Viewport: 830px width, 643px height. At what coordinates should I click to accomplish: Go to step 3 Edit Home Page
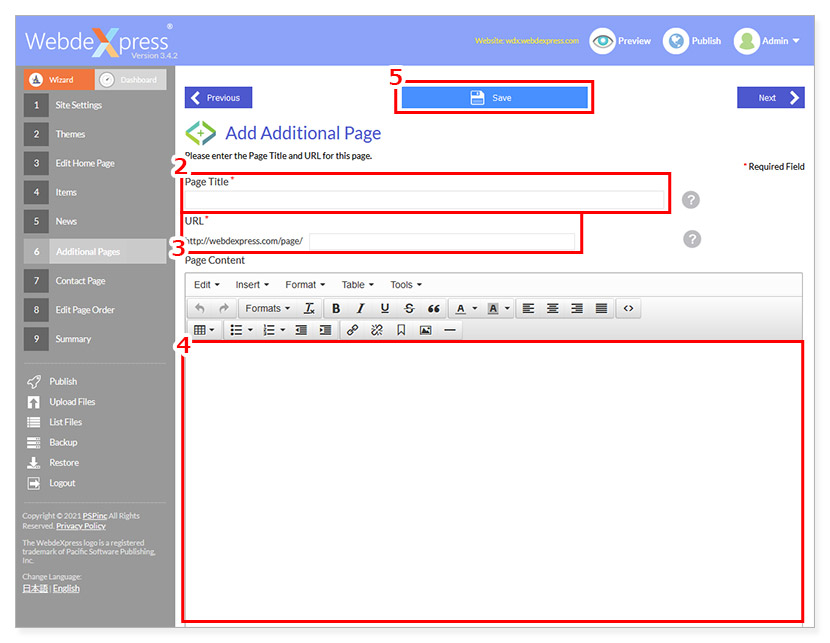tap(95, 163)
